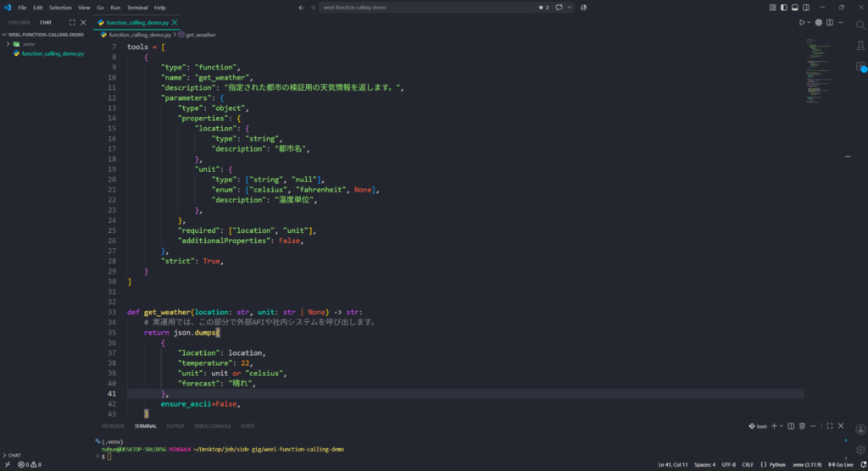Open the chat icon in the command center

pyautogui.click(x=559, y=8)
